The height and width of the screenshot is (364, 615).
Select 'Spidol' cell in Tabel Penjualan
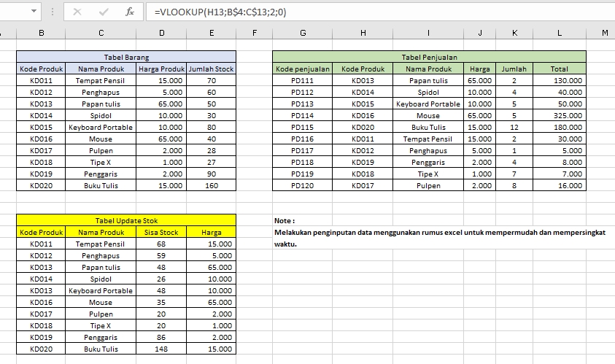[x=428, y=92]
